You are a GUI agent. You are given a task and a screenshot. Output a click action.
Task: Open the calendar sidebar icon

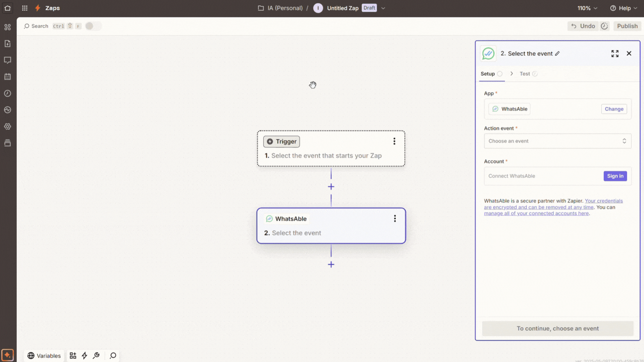pos(8,77)
